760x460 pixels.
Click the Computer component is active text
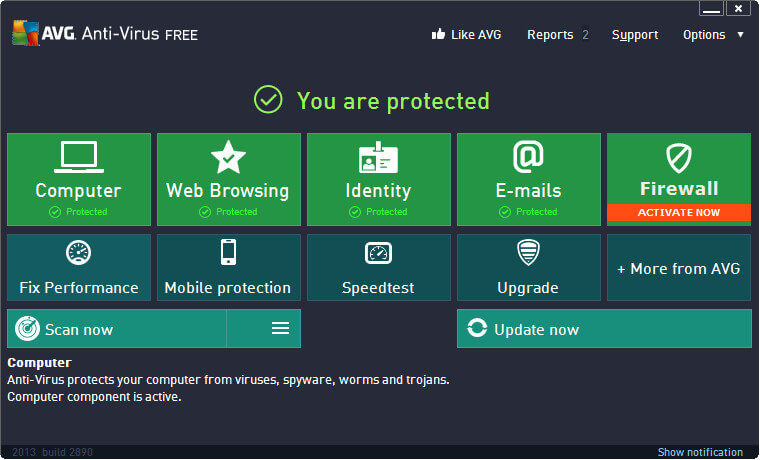(x=94, y=397)
